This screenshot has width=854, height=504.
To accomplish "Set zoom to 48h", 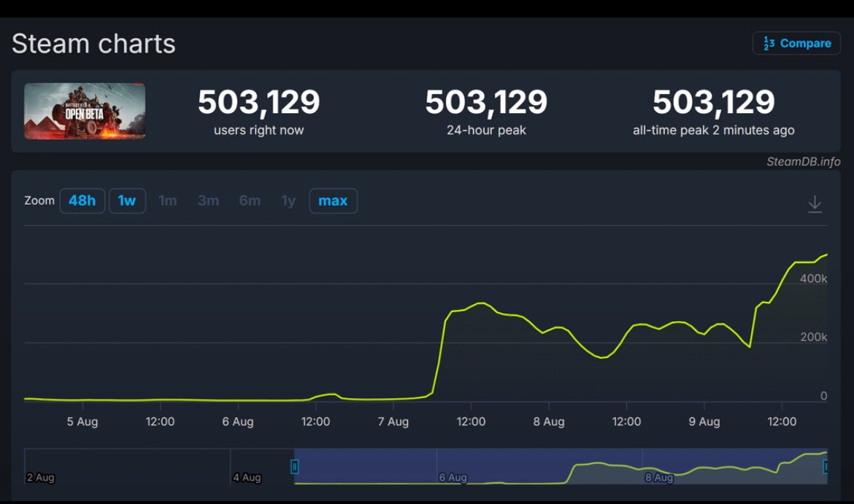I will (82, 201).
